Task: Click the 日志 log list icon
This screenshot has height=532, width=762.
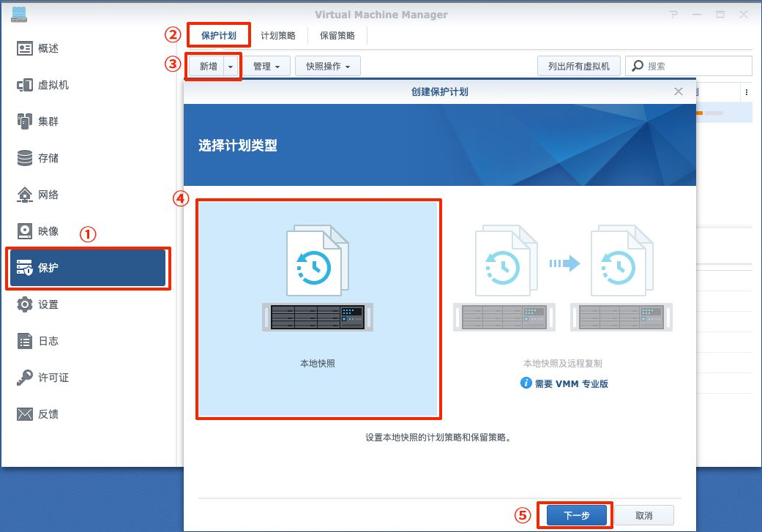Action: (x=25, y=341)
